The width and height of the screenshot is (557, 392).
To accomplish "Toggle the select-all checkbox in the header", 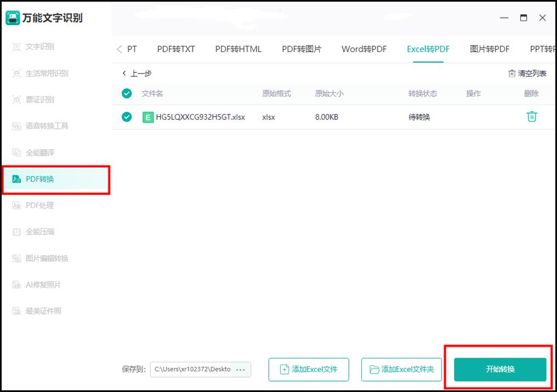I will tap(127, 93).
